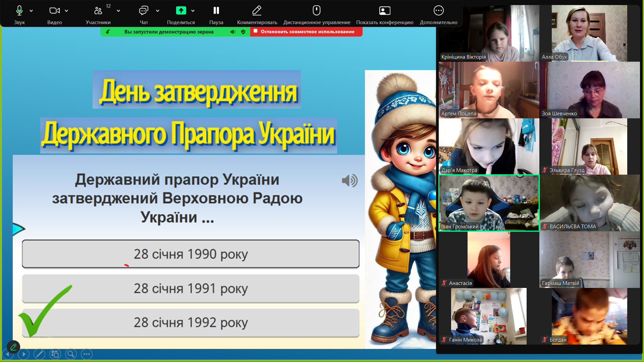Select Эльвира Глузд video tile

tap(589, 146)
